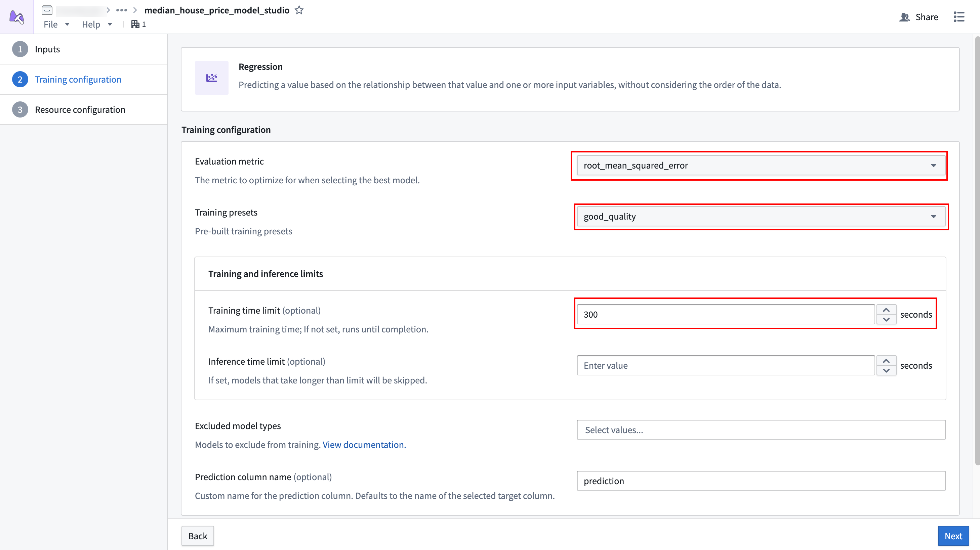
Task: Increase training time limit with up arrow
Action: click(x=886, y=310)
